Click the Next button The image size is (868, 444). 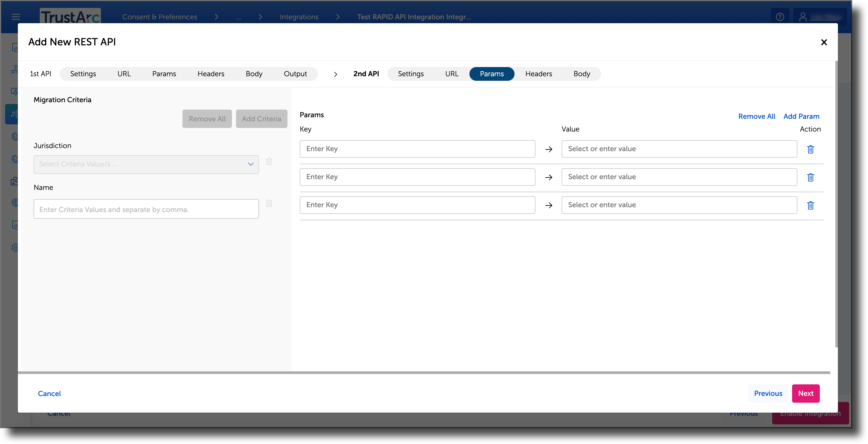coord(805,394)
